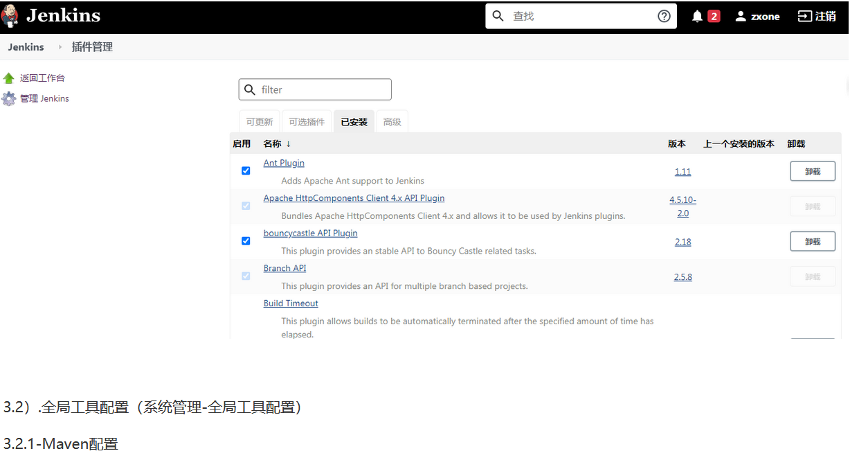Sort by the 名称 column header

(277, 143)
